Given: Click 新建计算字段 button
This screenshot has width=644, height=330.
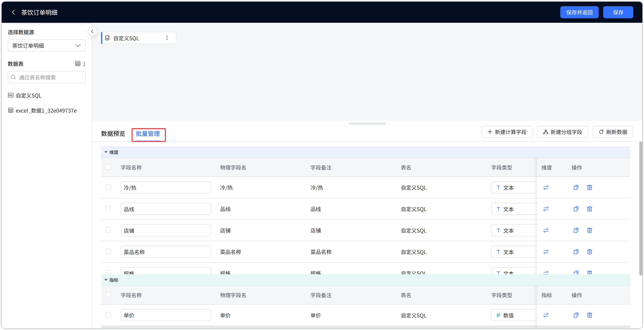Looking at the screenshot, I should (507, 132).
